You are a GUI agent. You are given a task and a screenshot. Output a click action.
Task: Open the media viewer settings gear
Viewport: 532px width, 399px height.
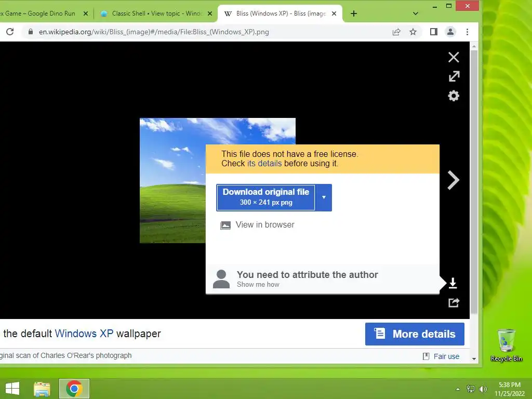click(453, 96)
